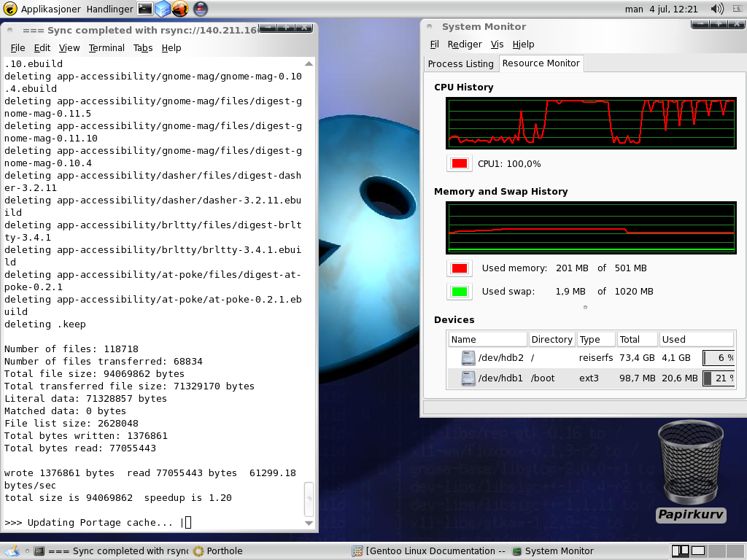Click the Updating Portage cache line in terminal
The height and width of the screenshot is (560, 747).
(x=98, y=522)
